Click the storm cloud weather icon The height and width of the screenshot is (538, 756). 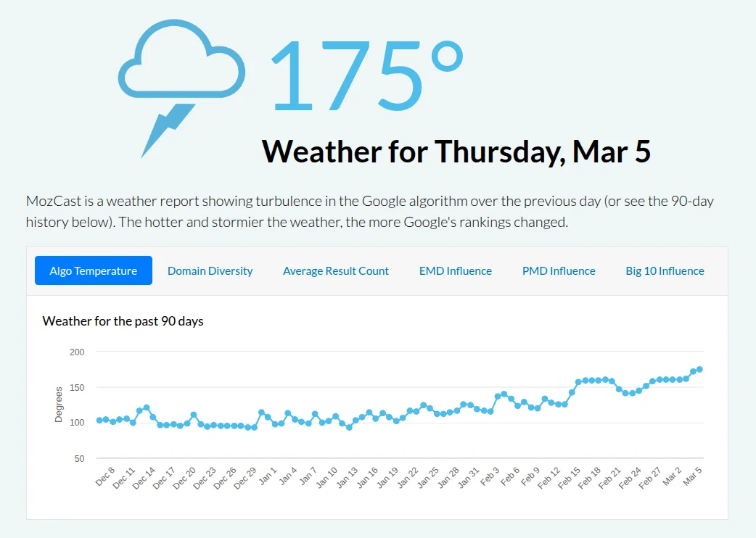[181, 62]
